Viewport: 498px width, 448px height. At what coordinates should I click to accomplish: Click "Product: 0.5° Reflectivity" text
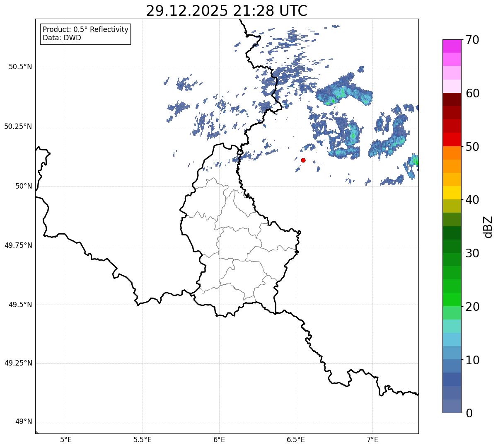point(86,30)
